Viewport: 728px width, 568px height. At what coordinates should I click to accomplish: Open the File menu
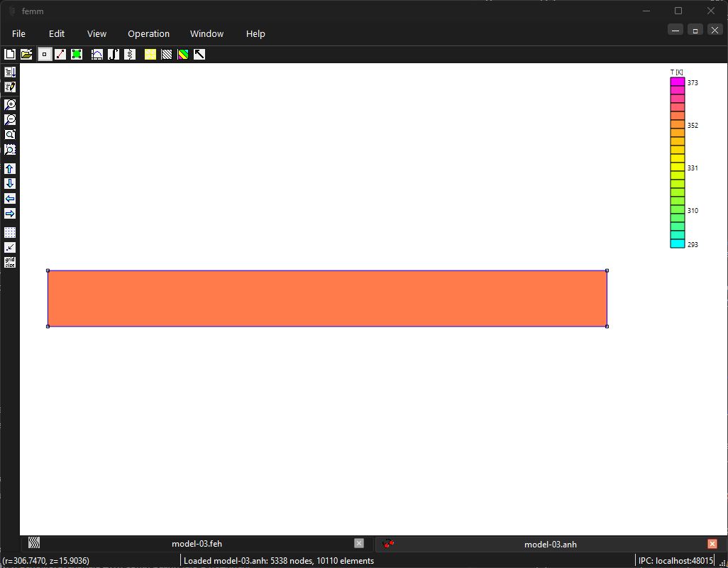point(18,33)
